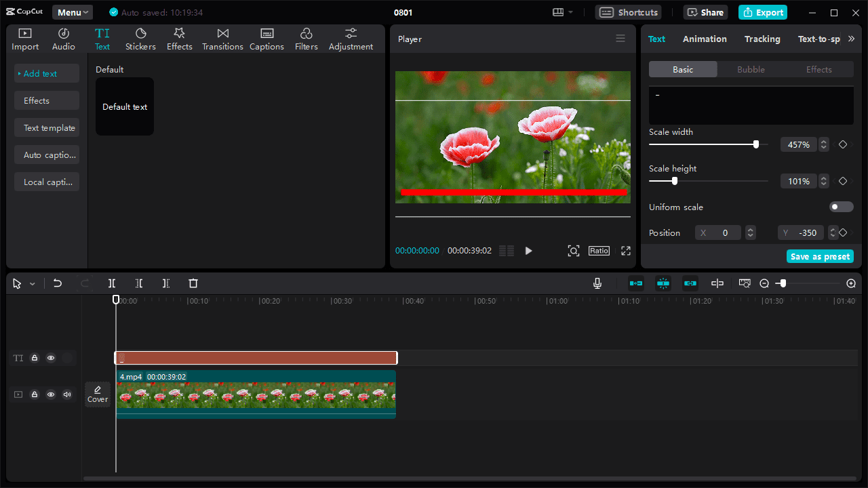
Task: Open the Import media tab
Action: click(x=25, y=39)
